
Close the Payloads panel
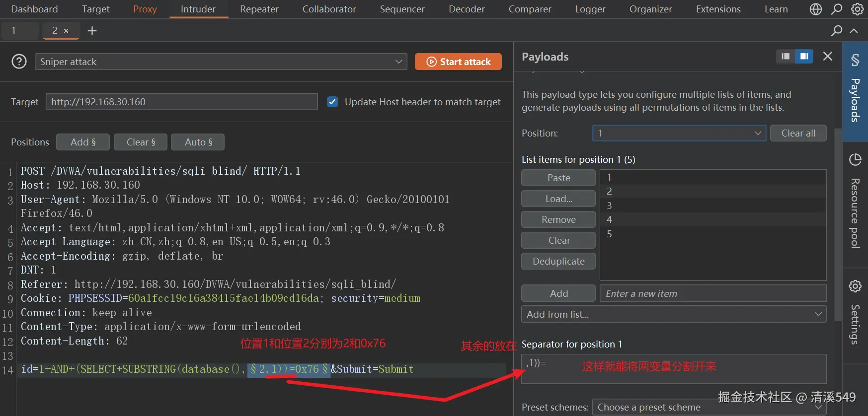click(x=828, y=57)
